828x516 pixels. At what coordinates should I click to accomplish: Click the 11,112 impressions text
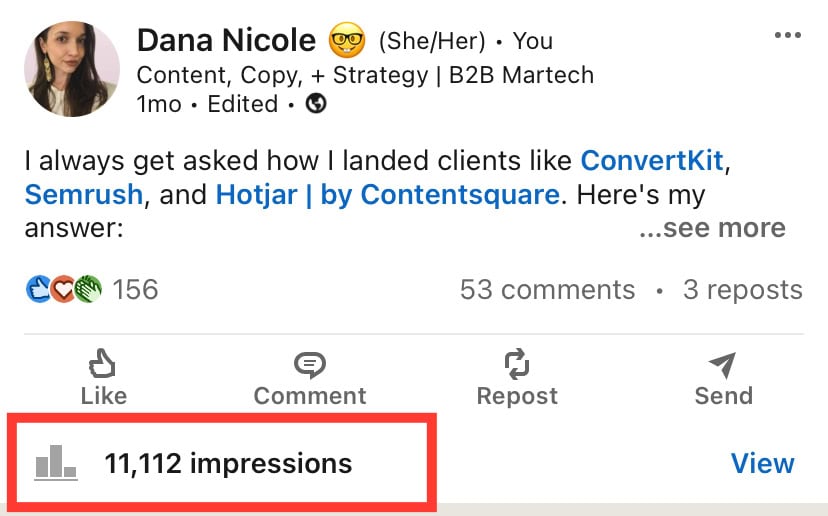point(228,463)
